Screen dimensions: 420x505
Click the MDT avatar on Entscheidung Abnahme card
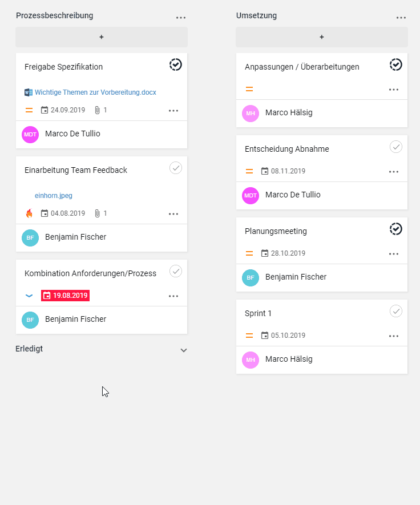point(251,196)
